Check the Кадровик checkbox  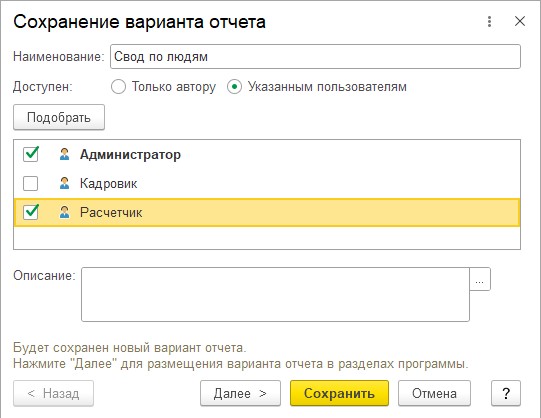31,183
